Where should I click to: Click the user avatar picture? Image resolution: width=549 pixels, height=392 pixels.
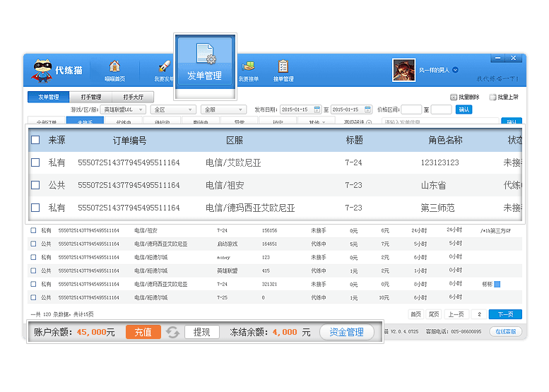[403, 69]
